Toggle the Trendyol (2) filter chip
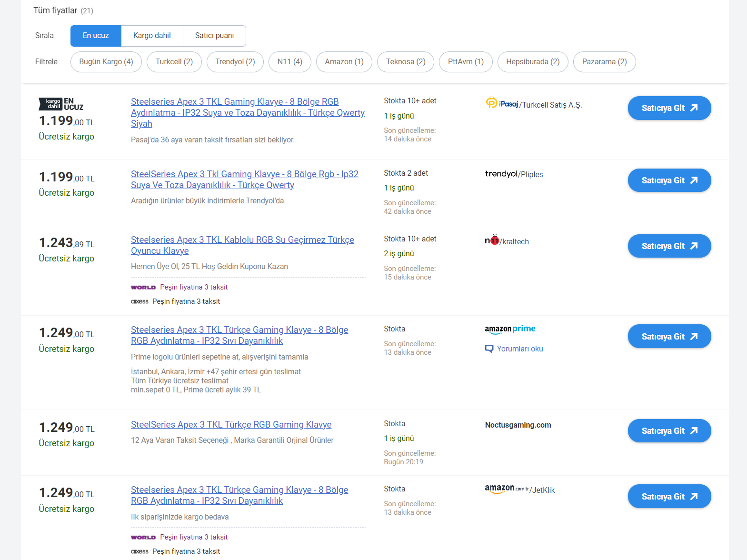Screen dimensions: 747x560 (x=235, y=62)
